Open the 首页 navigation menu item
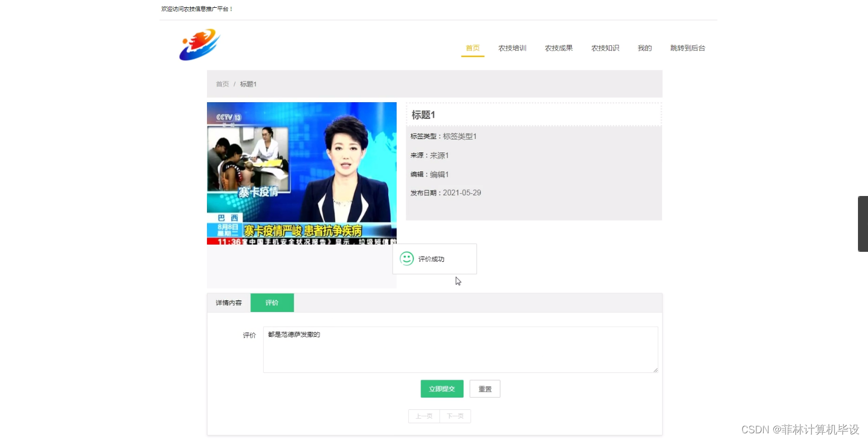 click(x=472, y=48)
